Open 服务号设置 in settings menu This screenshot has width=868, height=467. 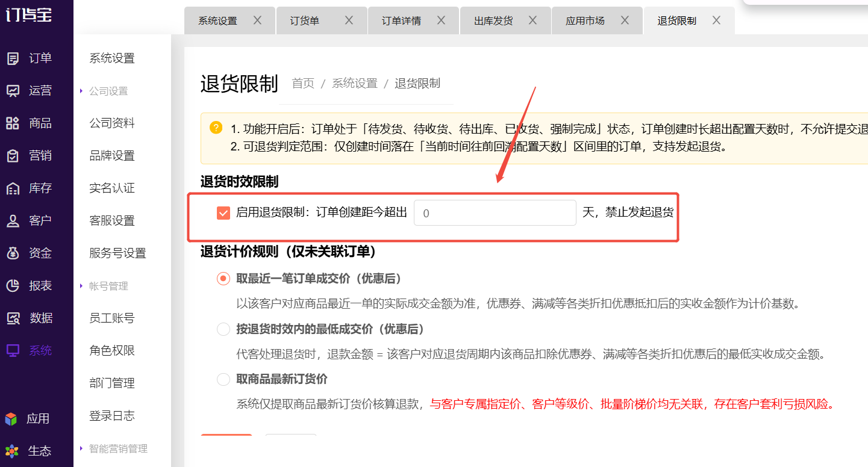tap(118, 253)
